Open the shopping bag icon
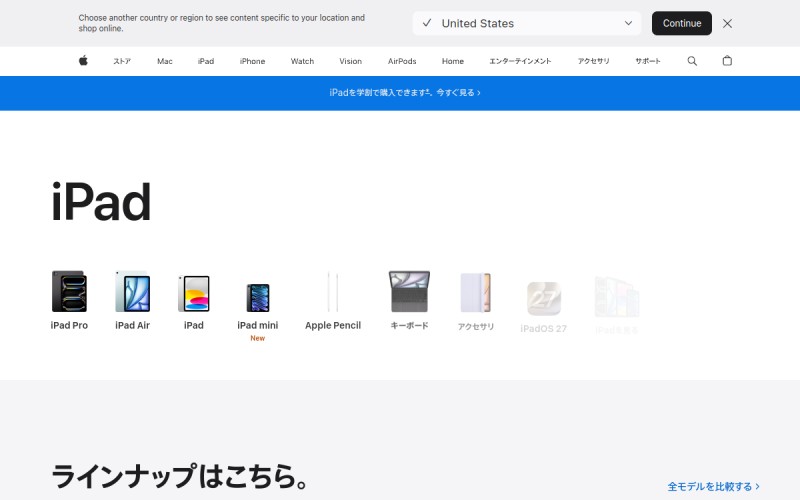Viewport: 800px width, 500px height. coord(727,61)
